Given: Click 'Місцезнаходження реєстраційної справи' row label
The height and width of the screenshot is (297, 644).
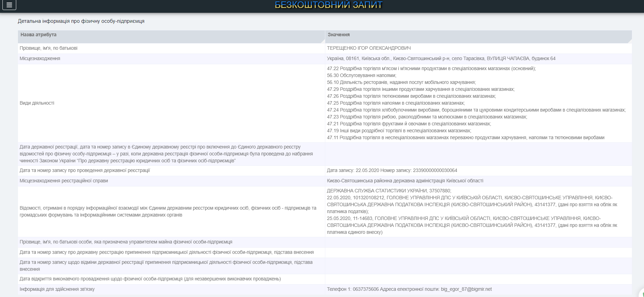Looking at the screenshot, I should pyautogui.click(x=64, y=181).
